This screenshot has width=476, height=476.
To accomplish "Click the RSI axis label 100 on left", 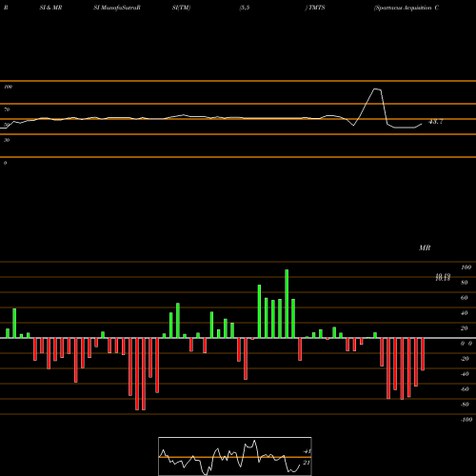I will tap(8, 87).
